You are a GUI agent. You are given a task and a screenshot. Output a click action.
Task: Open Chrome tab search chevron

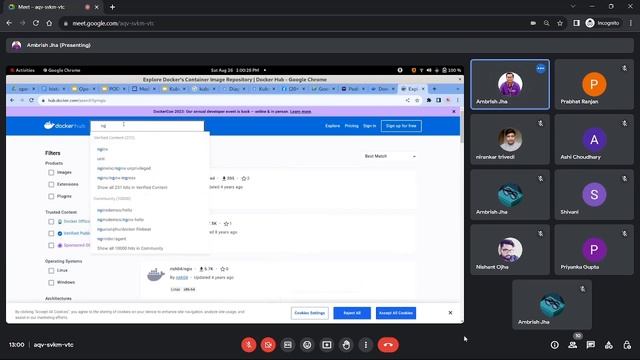[x=573, y=7]
